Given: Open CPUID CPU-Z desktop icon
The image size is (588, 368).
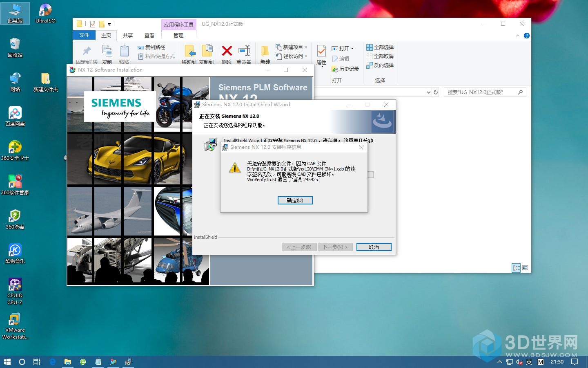Looking at the screenshot, I should [15, 291].
